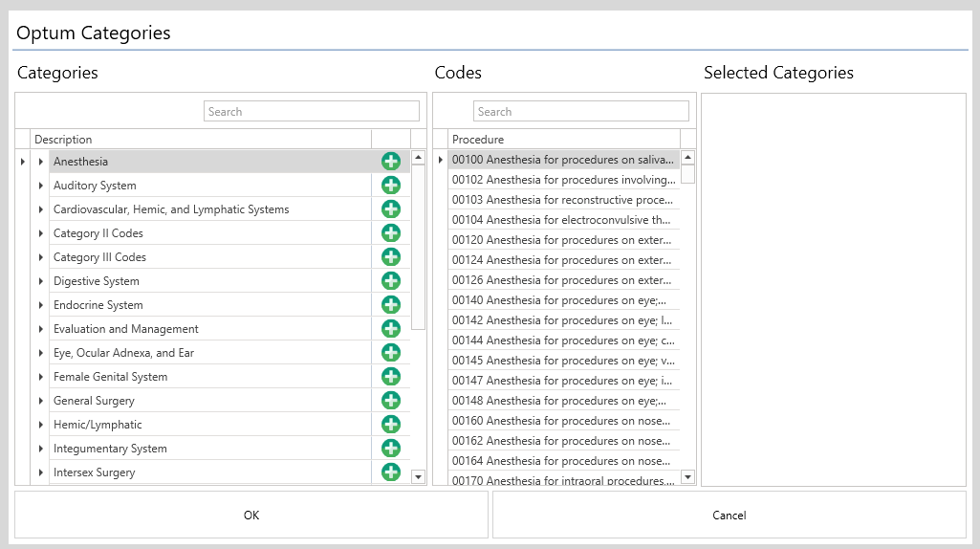Sort by Procedure column header
Image resolution: width=980 pixels, height=549 pixels.
pyautogui.click(x=564, y=139)
